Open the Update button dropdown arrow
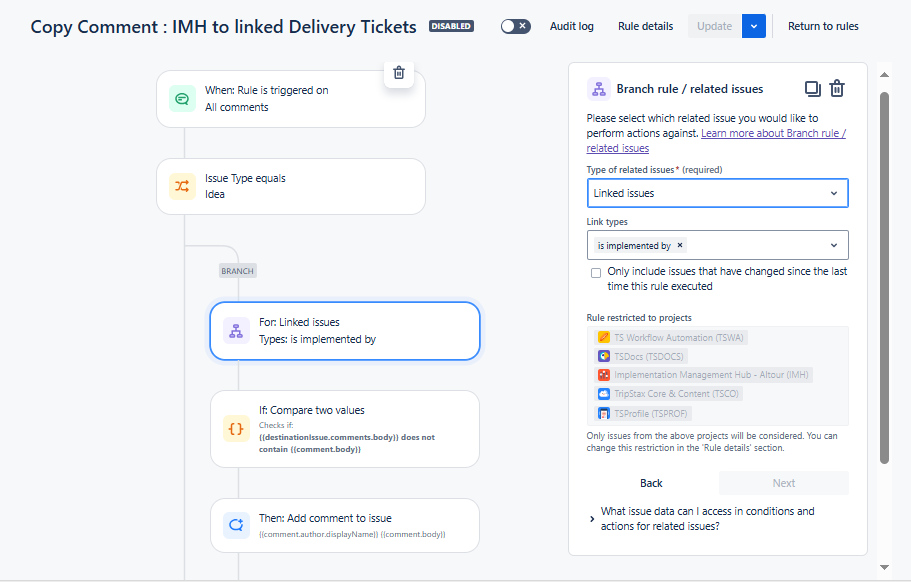The height and width of the screenshot is (582, 911). click(x=754, y=26)
